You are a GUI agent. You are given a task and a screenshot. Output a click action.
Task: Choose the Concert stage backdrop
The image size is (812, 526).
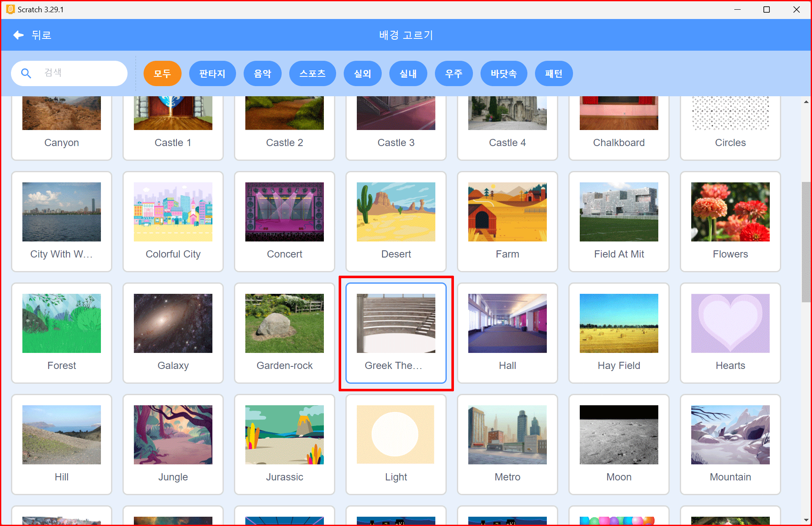click(284, 212)
